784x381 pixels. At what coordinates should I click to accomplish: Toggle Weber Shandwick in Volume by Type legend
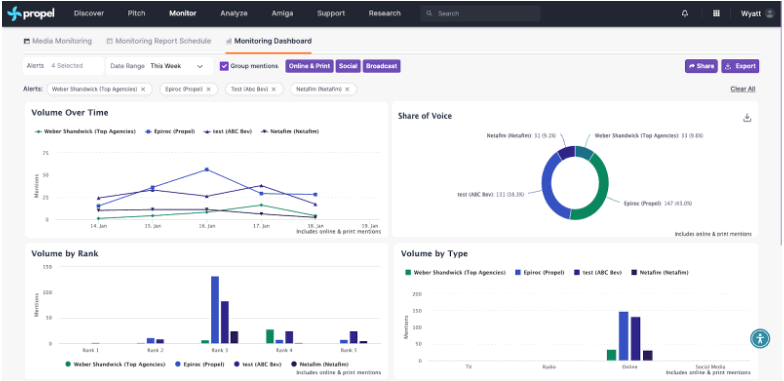456,272
